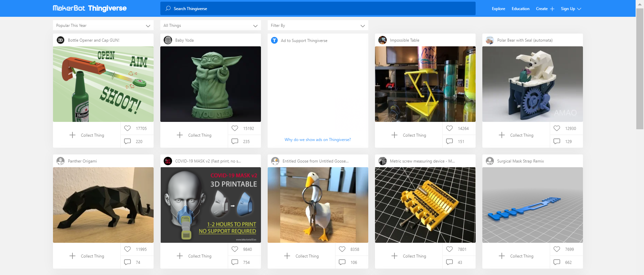Click Collect Thing for Panther Origami
The height and width of the screenshot is (275, 644).
pyautogui.click(x=87, y=256)
